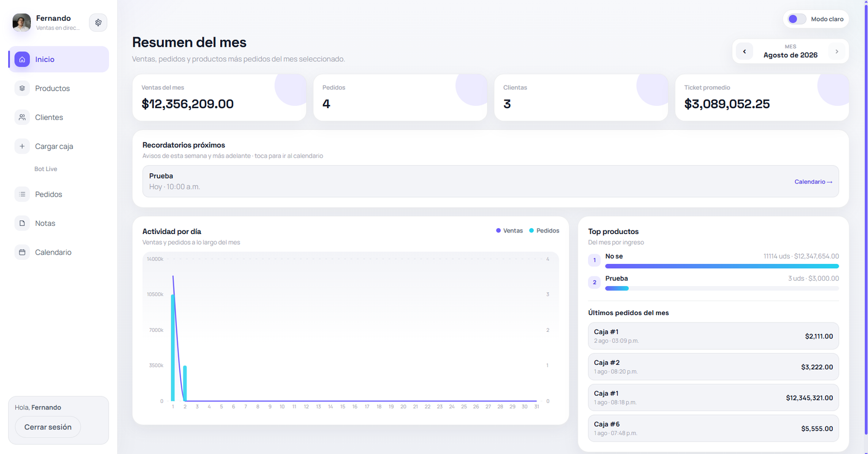Screen dimensions: 868x454
Task: Go to previous month with left chevron
Action: (x=744, y=52)
